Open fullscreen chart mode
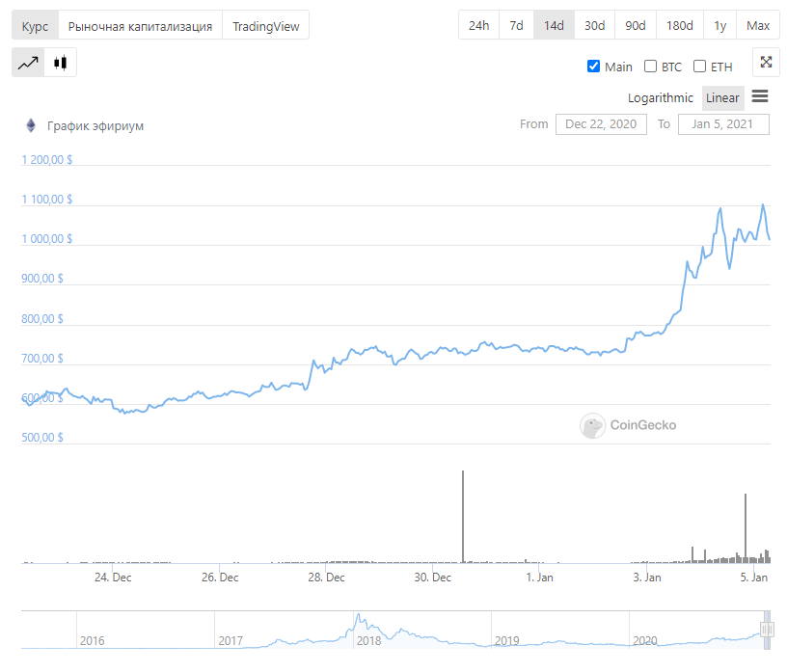 pyautogui.click(x=766, y=63)
